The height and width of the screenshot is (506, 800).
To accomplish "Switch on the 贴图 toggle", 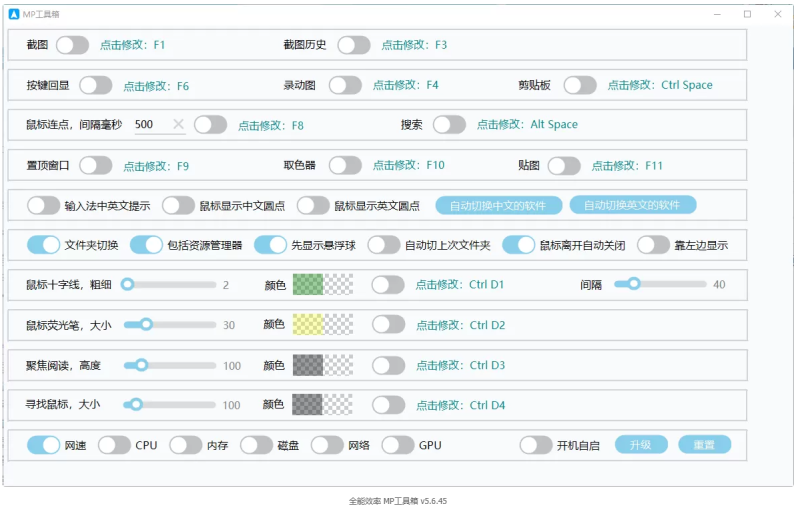I will (564, 166).
